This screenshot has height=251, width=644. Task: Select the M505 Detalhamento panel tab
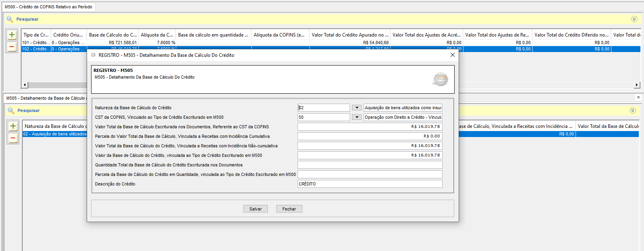(x=45, y=98)
